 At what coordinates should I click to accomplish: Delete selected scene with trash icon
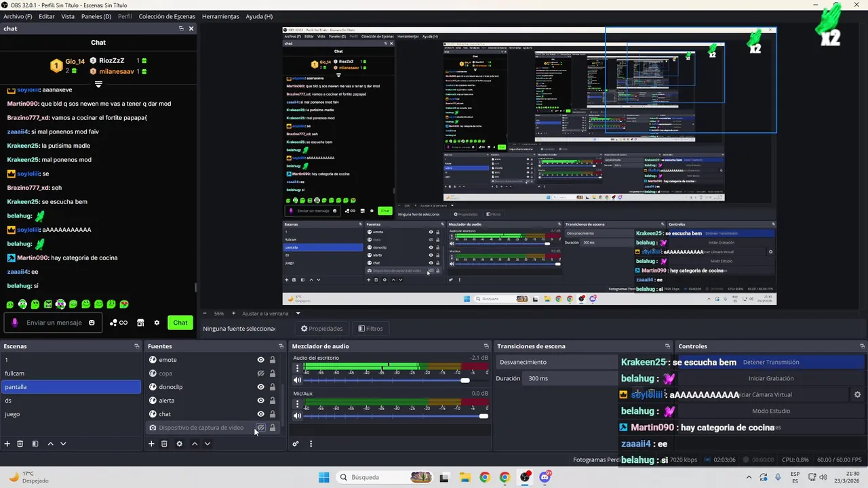[20, 444]
